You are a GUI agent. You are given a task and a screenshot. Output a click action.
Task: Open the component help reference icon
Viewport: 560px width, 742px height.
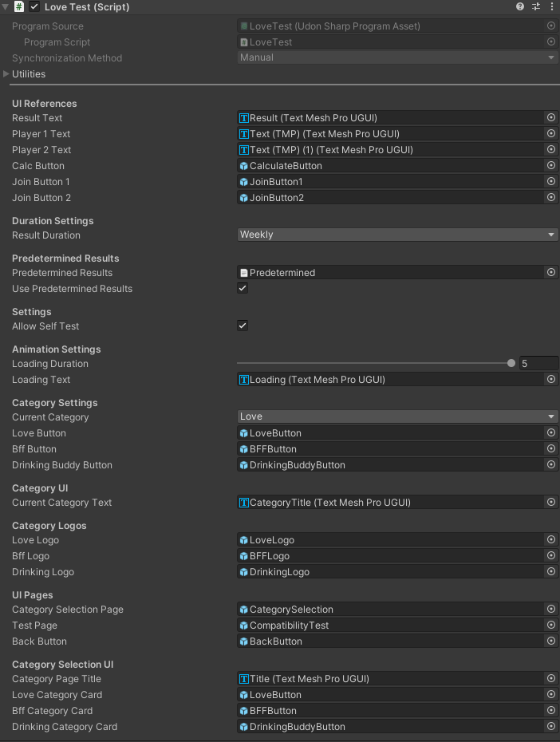coord(520,6)
